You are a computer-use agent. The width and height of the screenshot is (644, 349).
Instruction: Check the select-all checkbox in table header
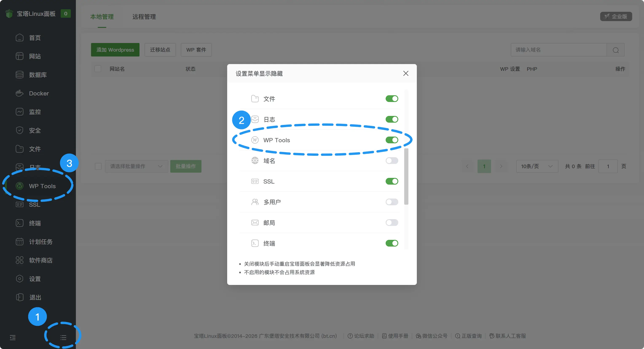point(98,69)
